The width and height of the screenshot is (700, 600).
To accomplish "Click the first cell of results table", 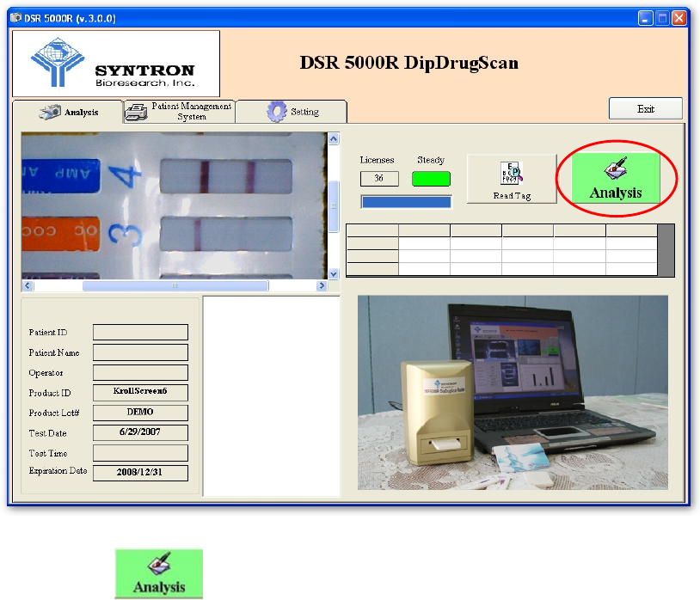I will pos(372,230).
